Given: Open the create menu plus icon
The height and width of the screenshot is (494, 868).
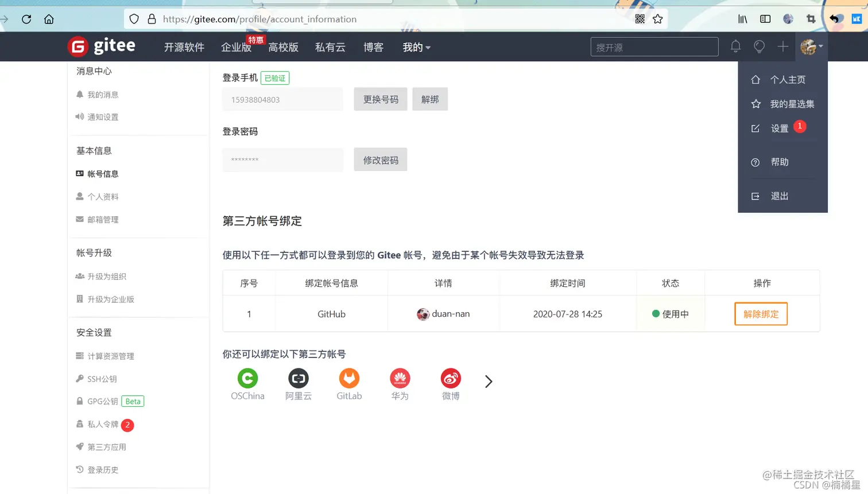Looking at the screenshot, I should pyautogui.click(x=782, y=46).
